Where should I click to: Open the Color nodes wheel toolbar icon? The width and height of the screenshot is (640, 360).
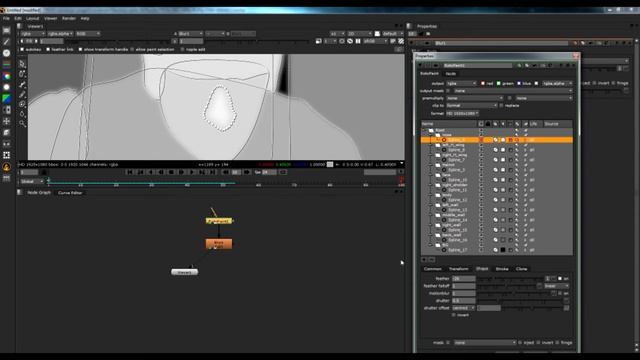click(6, 76)
